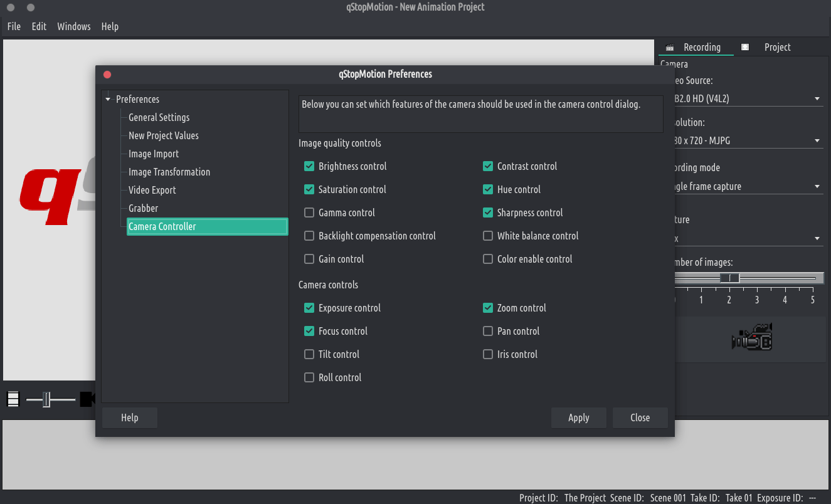
Task: Click the black camera icon beside the mix slider
Action: coord(87,399)
